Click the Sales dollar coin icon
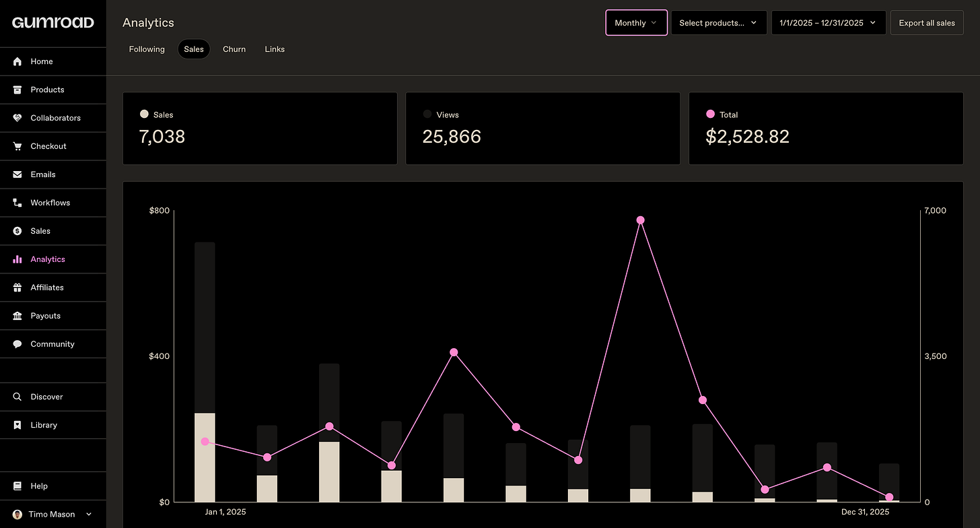Viewport: 980px width, 528px height. pyautogui.click(x=17, y=231)
